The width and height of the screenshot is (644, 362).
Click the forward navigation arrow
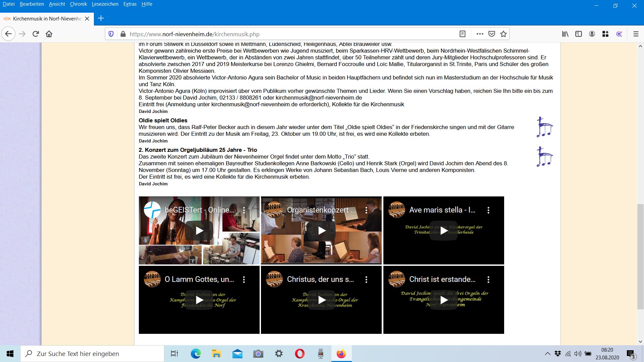click(x=22, y=34)
